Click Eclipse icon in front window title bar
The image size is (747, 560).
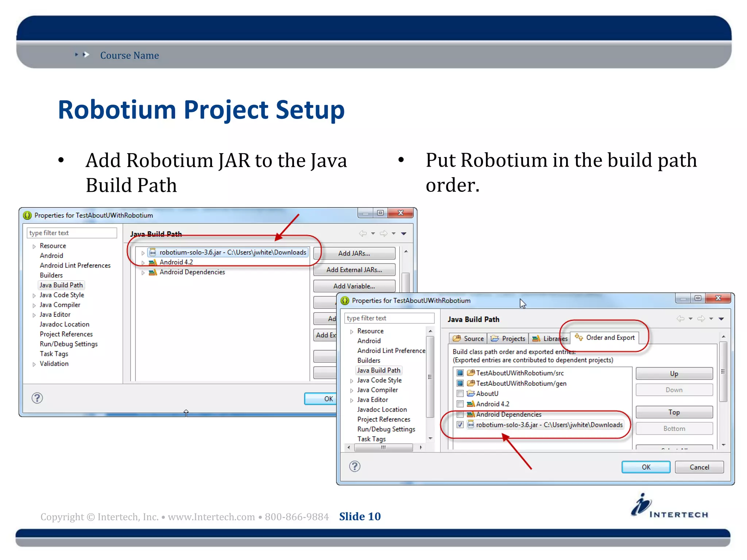(x=345, y=301)
